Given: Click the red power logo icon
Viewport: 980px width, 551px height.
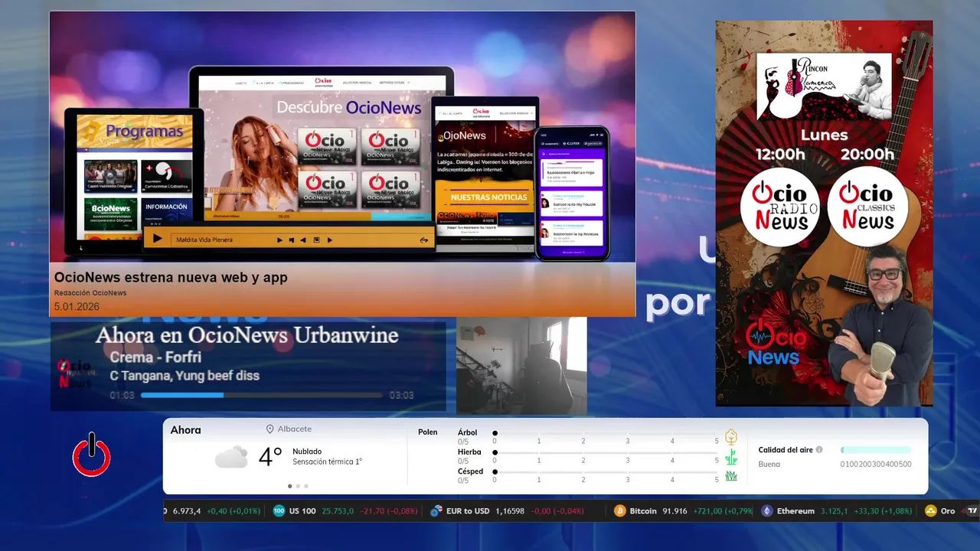Looking at the screenshot, I should tap(92, 455).
